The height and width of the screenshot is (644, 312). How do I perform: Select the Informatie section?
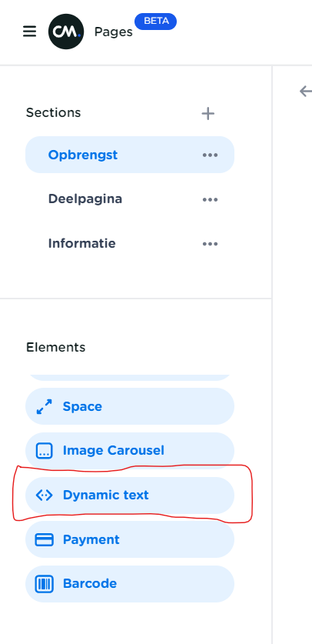[130, 244]
